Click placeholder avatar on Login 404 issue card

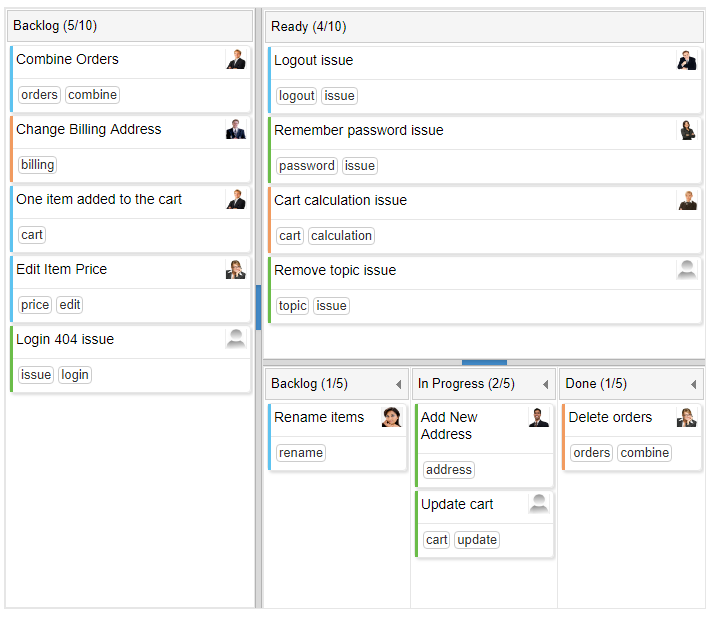236,340
